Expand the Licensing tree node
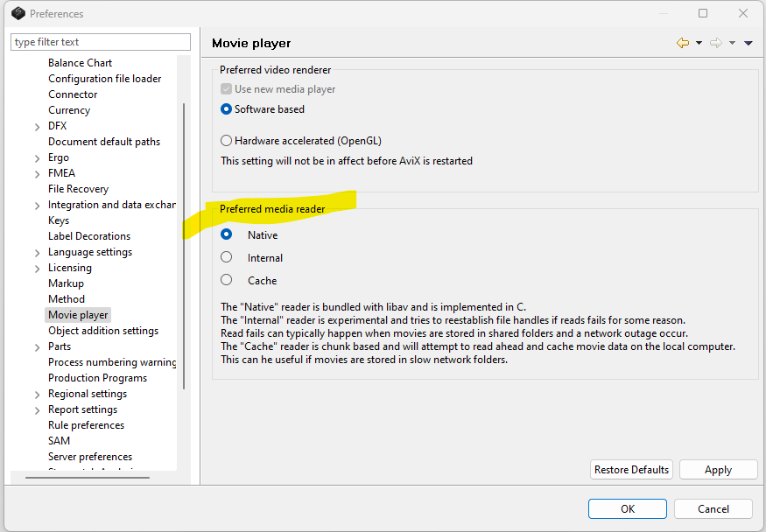The height and width of the screenshot is (532, 766). 37,269
